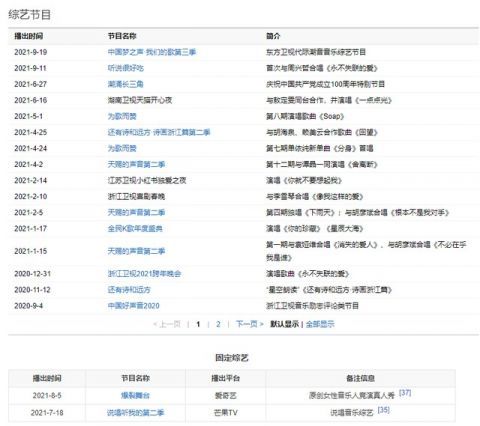
Task: Click description 浙江卫视音乐励志评论类节目
Action: (312, 306)
